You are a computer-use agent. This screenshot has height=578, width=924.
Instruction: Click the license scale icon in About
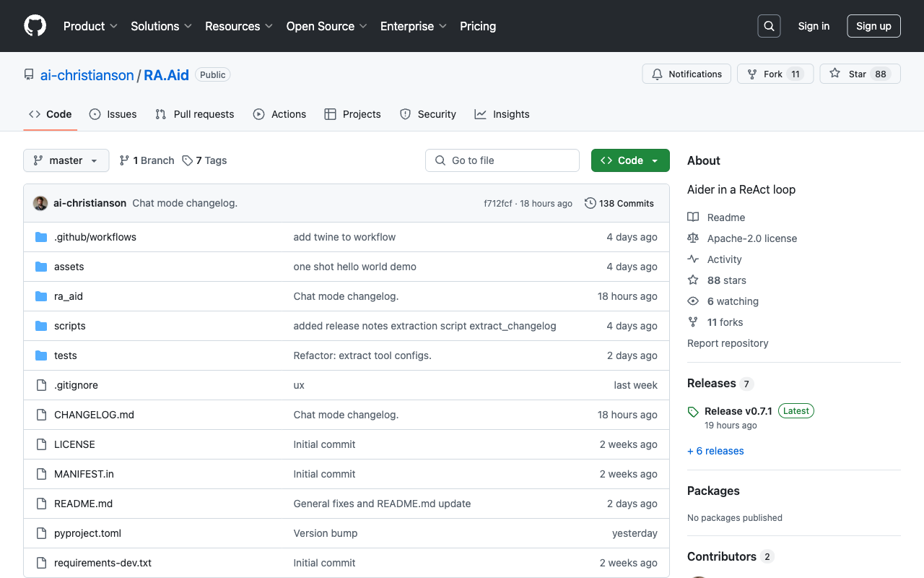pyautogui.click(x=693, y=238)
